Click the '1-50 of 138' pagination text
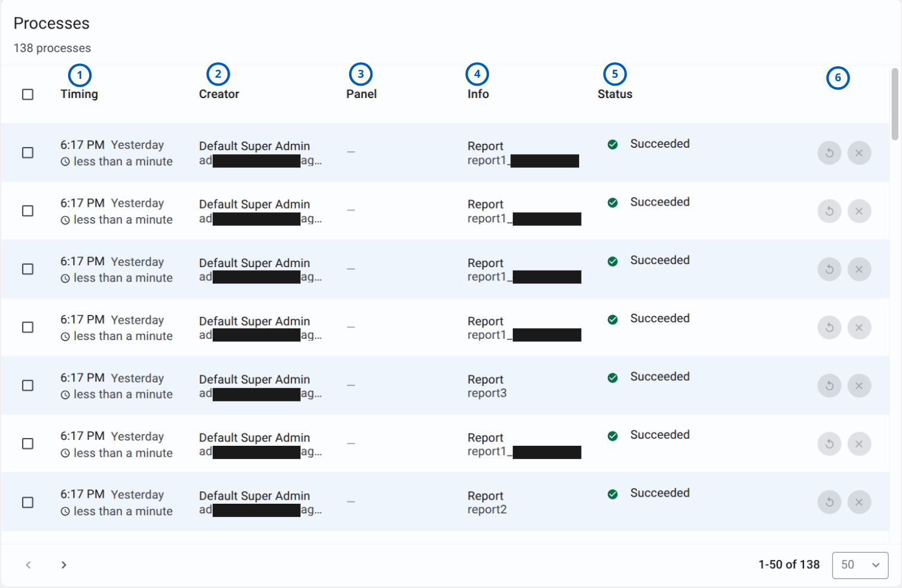902x588 pixels. (789, 565)
